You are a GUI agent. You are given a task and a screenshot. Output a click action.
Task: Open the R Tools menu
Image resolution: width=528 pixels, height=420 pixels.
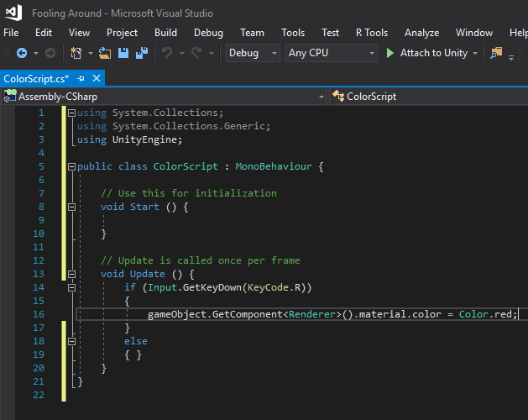point(372,33)
